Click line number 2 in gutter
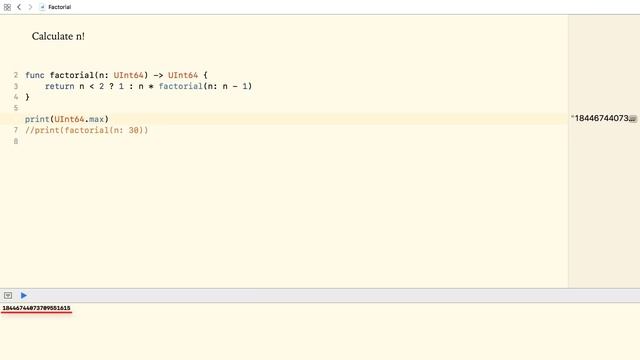Screen dimensions: 640x360 [16, 75]
